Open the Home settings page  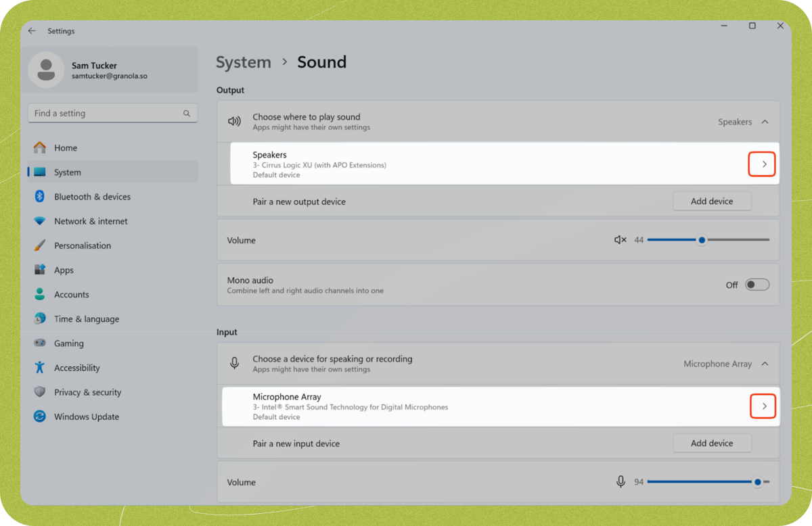coord(113,147)
